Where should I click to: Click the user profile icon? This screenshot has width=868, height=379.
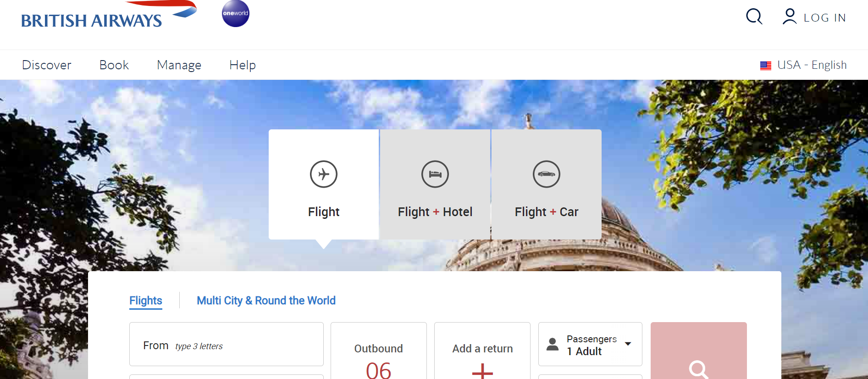pyautogui.click(x=789, y=17)
